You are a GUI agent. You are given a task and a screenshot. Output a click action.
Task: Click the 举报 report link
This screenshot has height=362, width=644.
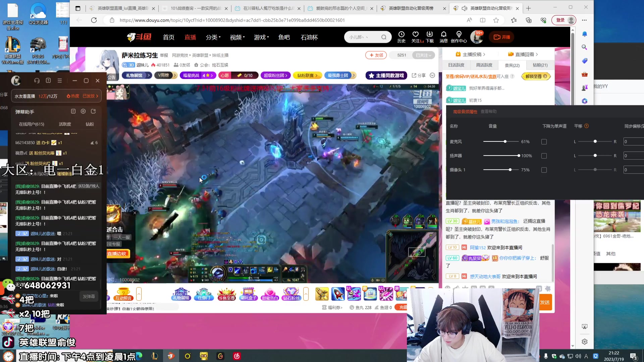[x=164, y=55]
